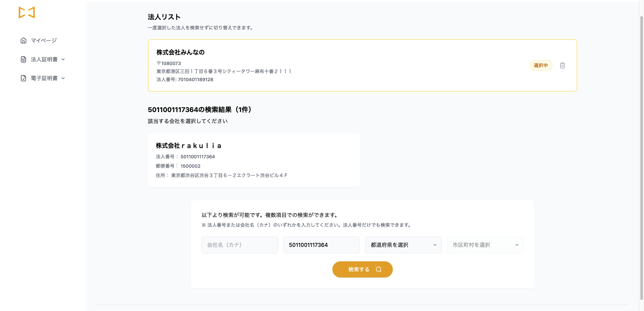Click the 該当する会社を選択してください text
Viewport: 644px width, 311px height.
(188, 121)
